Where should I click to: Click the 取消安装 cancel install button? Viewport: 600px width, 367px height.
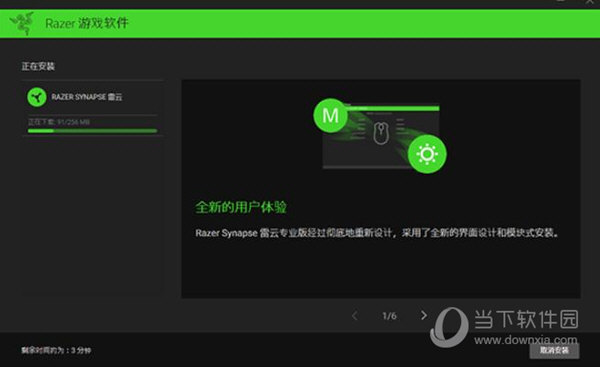[x=554, y=350]
